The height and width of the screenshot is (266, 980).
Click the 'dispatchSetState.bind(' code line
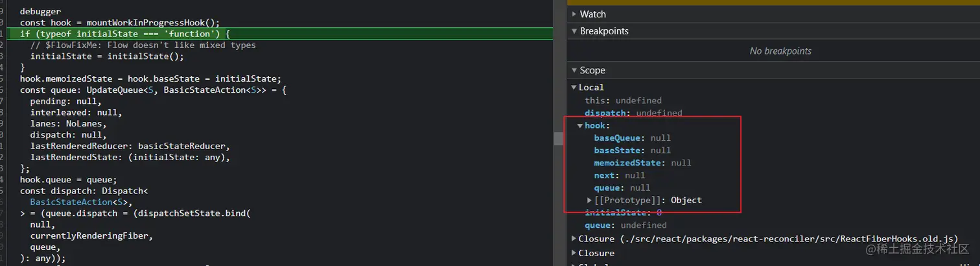pos(135,213)
